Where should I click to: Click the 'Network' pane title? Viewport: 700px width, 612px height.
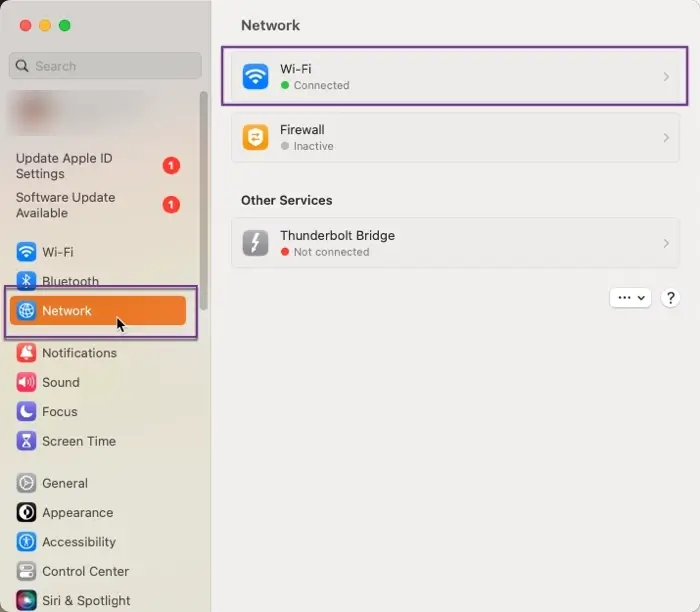point(271,25)
